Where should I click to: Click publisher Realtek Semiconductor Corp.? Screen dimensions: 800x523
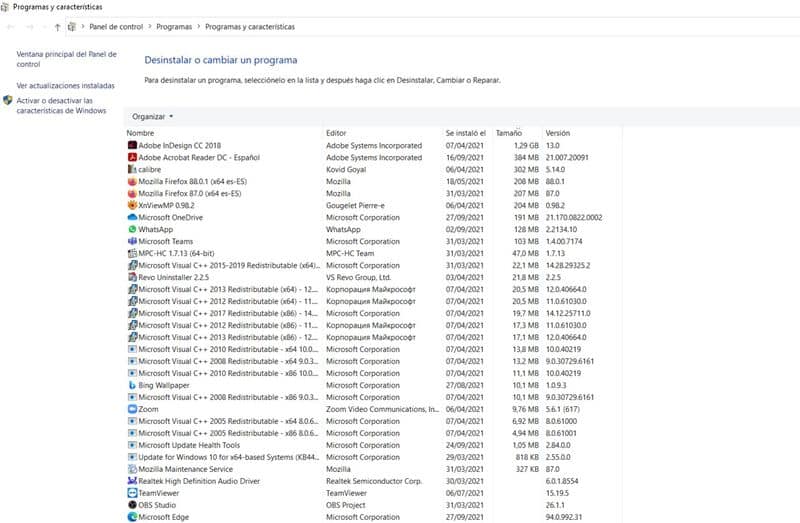(374, 481)
